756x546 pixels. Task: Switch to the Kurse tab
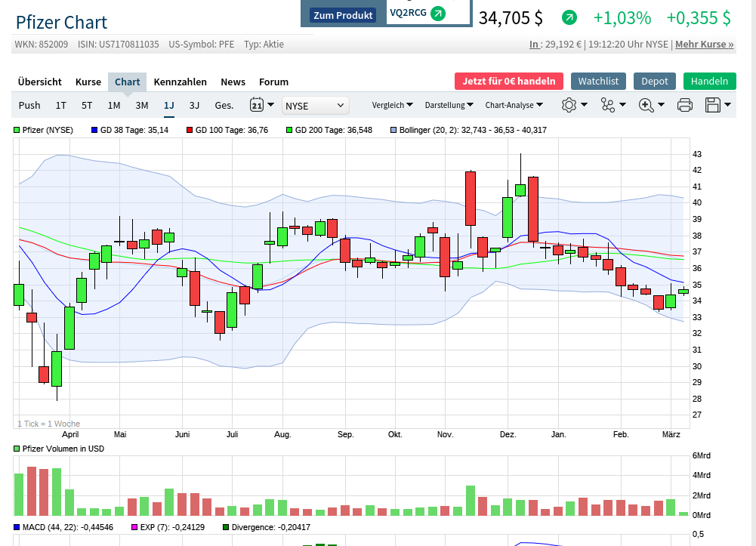pos(88,82)
